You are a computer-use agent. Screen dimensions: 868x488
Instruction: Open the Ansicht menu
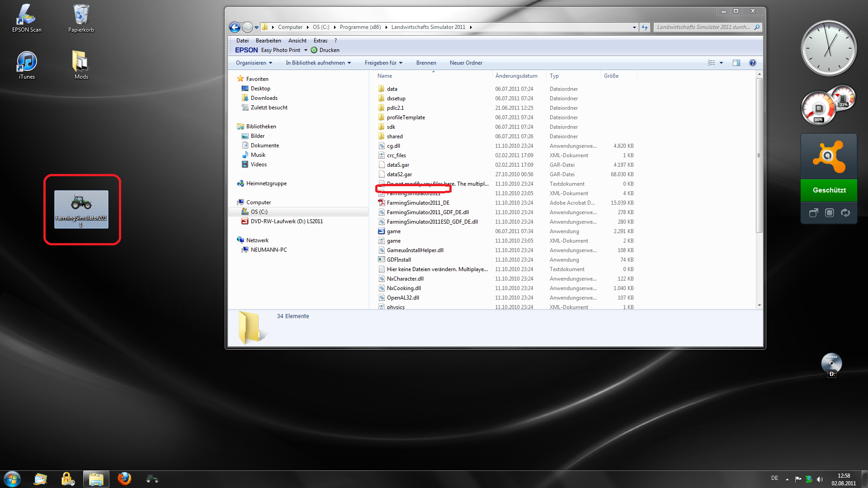pyautogui.click(x=297, y=41)
